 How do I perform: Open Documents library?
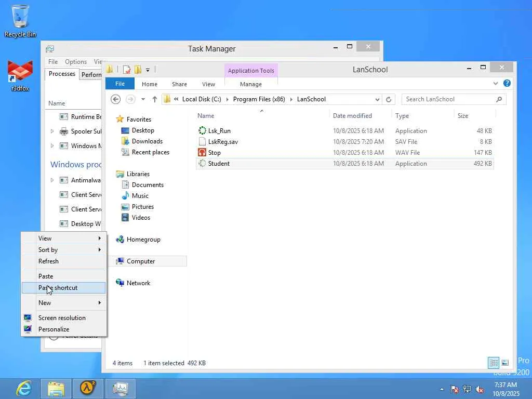(148, 184)
